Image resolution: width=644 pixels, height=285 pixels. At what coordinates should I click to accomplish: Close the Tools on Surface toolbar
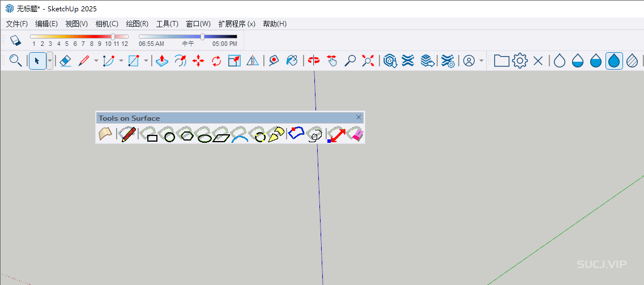coord(359,117)
